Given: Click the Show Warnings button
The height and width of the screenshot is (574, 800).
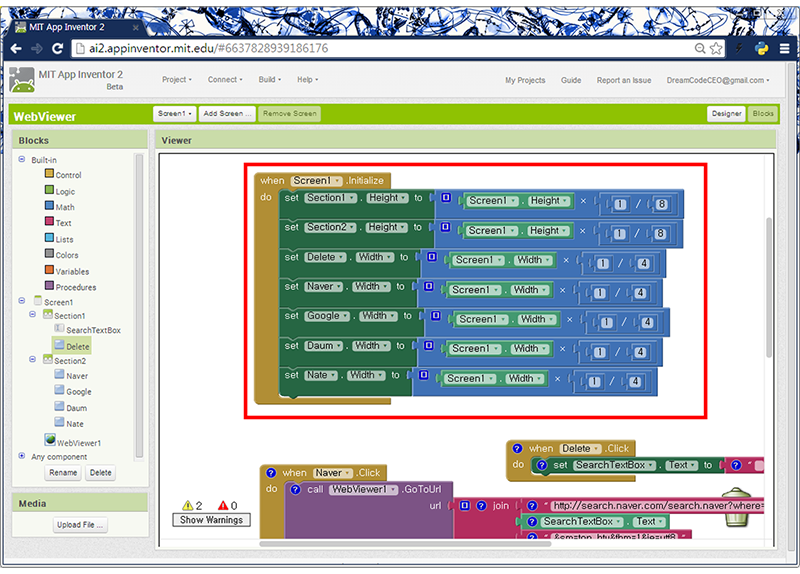Looking at the screenshot, I should coord(211,519).
